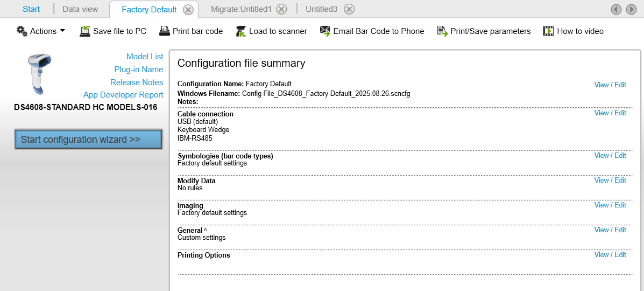Switch to the Data view tab
This screenshot has width=644, height=291.
80,9
